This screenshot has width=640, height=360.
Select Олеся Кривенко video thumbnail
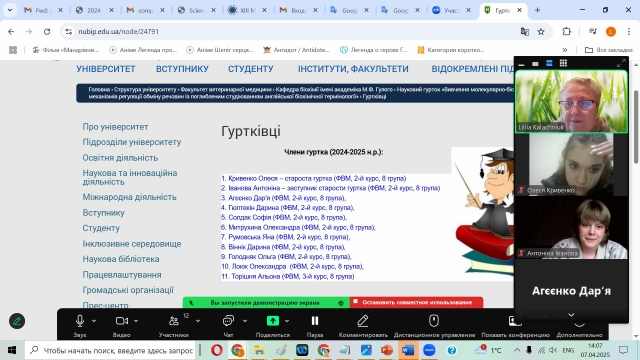(571, 164)
